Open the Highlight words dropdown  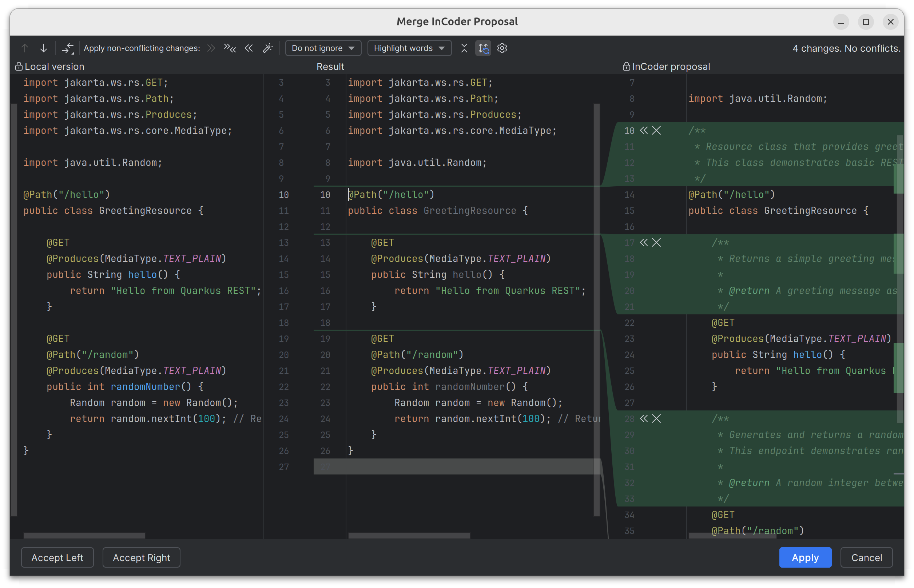pos(409,48)
